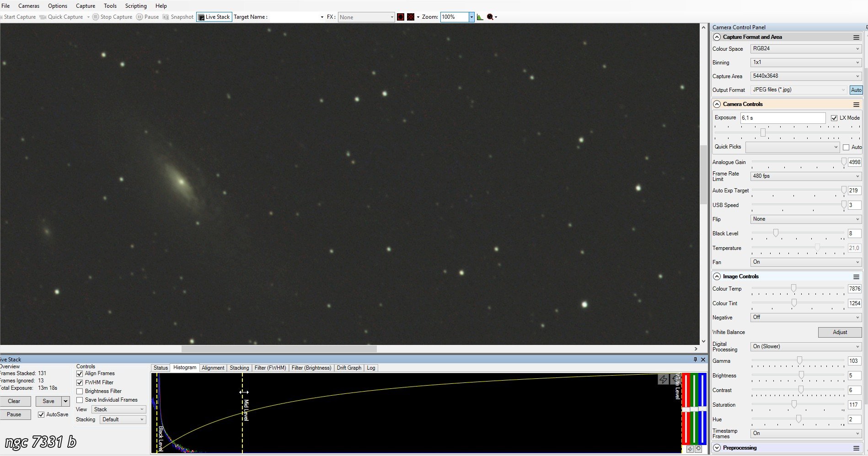Open the Frame Rate Limit dropdown

806,176
